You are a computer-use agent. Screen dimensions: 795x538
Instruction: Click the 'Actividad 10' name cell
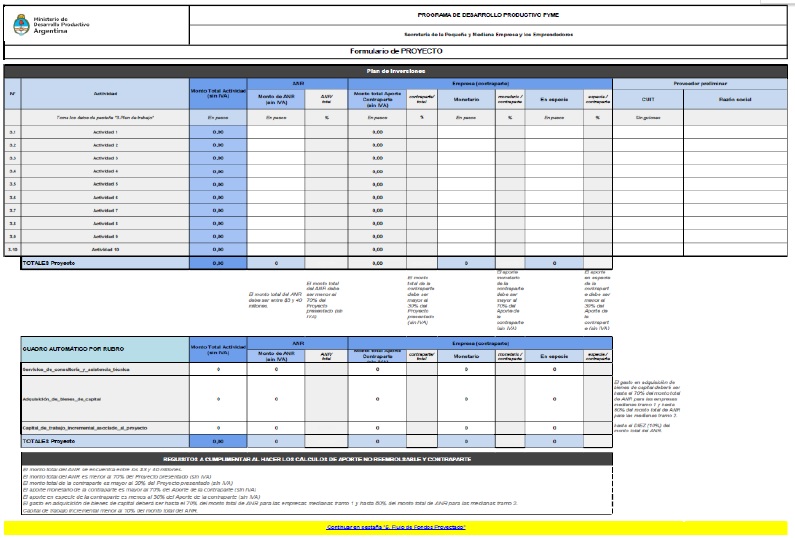point(105,249)
